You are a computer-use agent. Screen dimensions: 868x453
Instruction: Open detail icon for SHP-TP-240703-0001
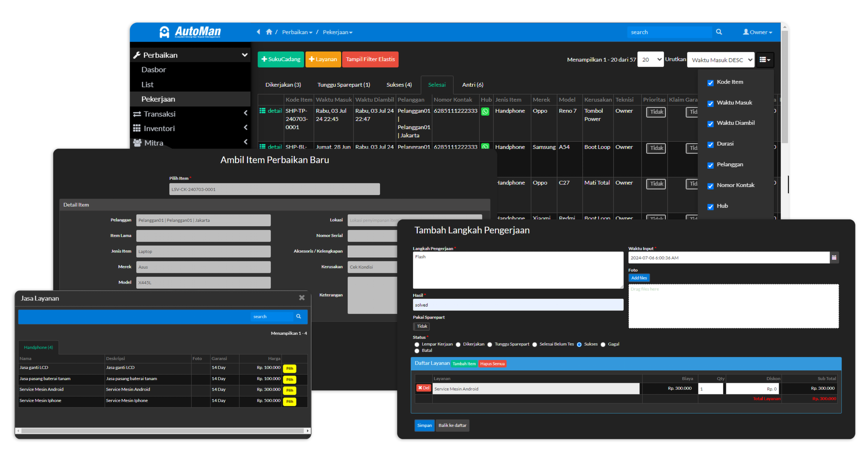pyautogui.click(x=262, y=111)
